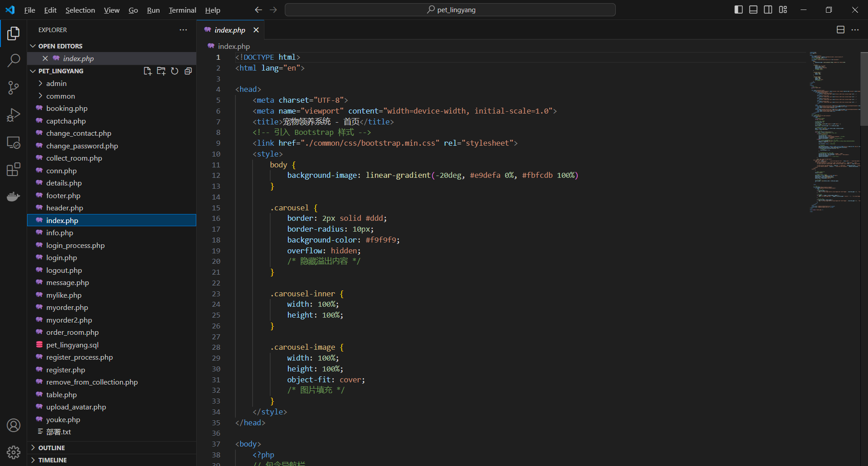Open the Edit menu
868x466 pixels.
click(x=50, y=10)
